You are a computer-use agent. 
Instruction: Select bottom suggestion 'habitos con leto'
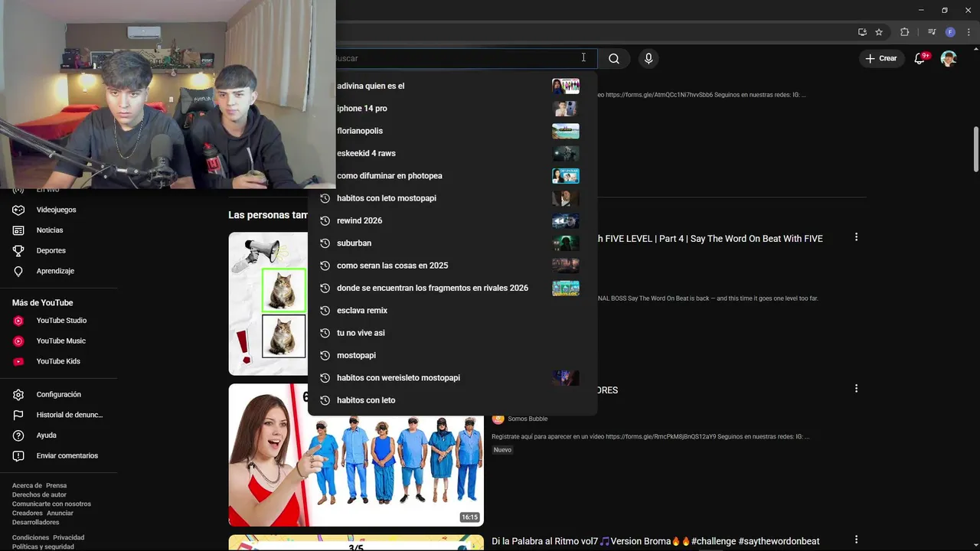point(452,400)
